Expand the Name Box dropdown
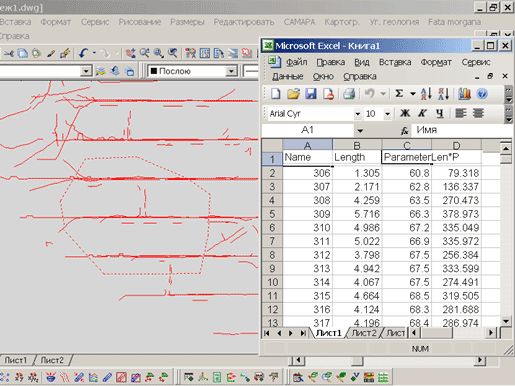The width and height of the screenshot is (515, 386). (360, 131)
